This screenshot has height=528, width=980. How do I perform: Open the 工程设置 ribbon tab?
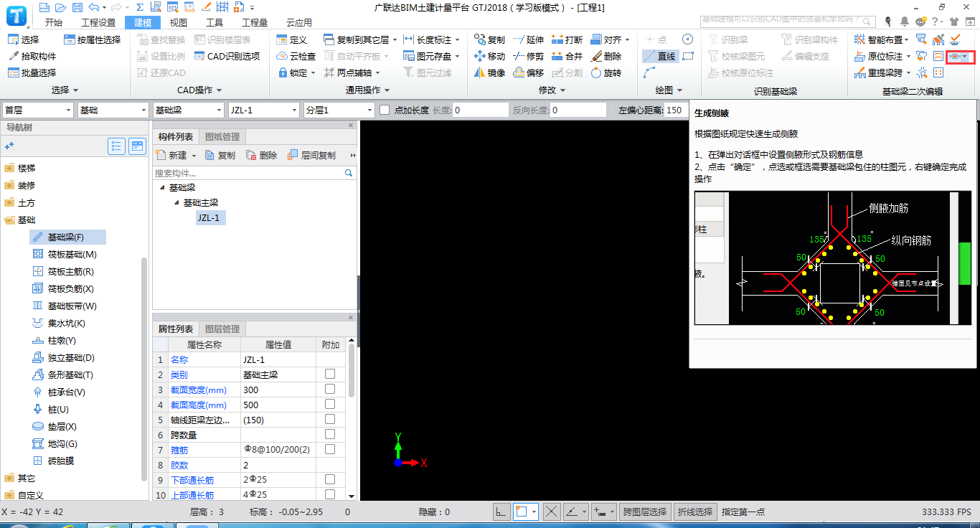98,22
